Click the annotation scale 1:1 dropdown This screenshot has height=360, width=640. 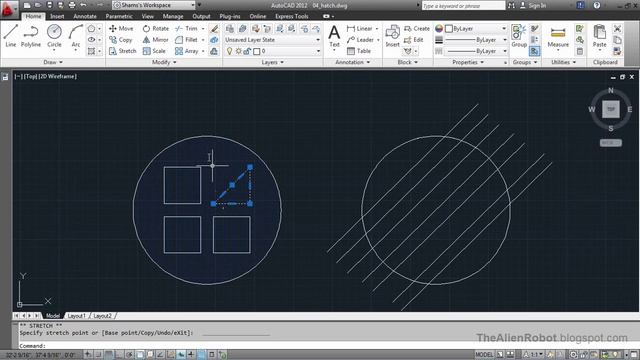(533, 355)
